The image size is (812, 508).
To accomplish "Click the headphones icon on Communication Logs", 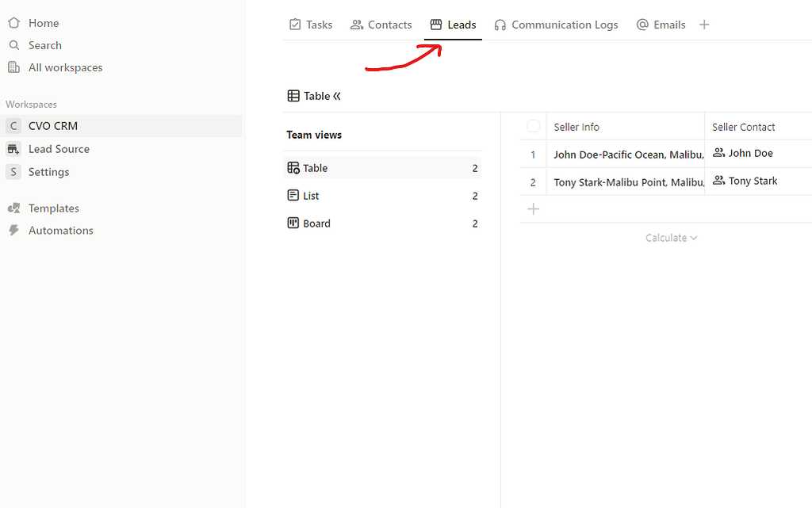I will (500, 25).
